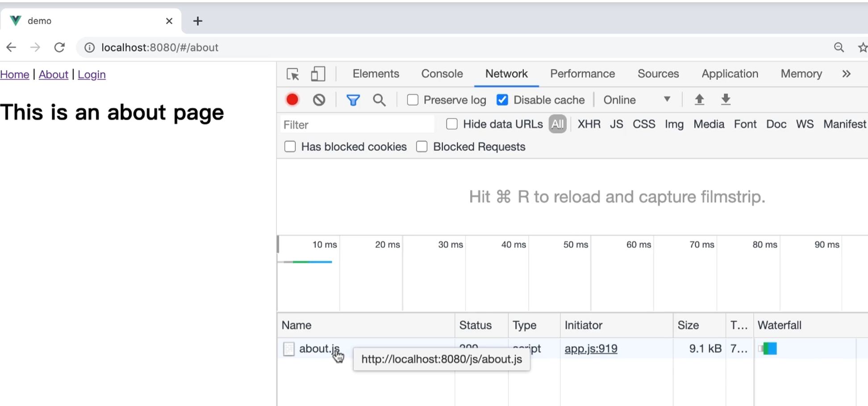Image resolution: width=868 pixels, height=406 pixels.
Task: Sort requests by Initiator column header
Action: 617,325
